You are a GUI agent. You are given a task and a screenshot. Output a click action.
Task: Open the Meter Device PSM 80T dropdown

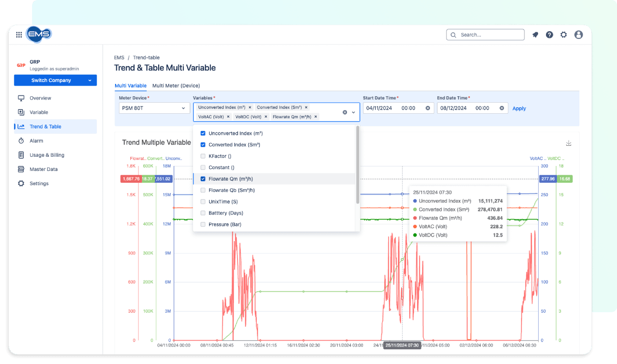(x=154, y=108)
